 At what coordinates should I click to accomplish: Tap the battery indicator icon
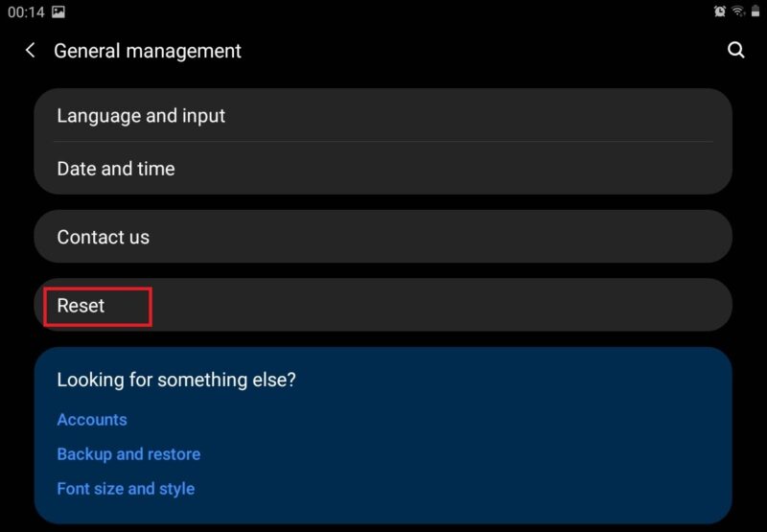point(755,12)
